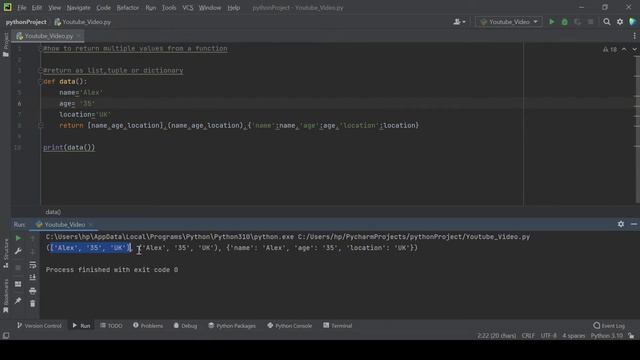The image size is (640, 360).
Task: Click the print icon in Run console
Action: [33, 291]
